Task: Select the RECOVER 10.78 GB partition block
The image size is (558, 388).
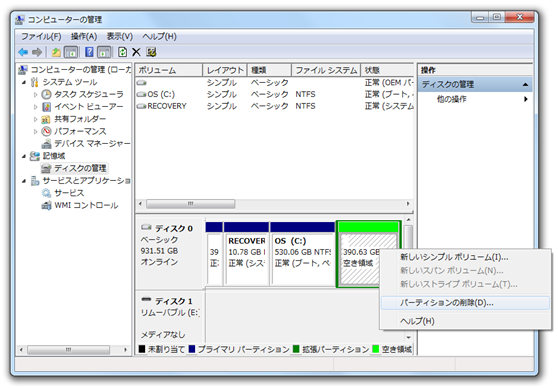Action: pyautogui.click(x=246, y=253)
